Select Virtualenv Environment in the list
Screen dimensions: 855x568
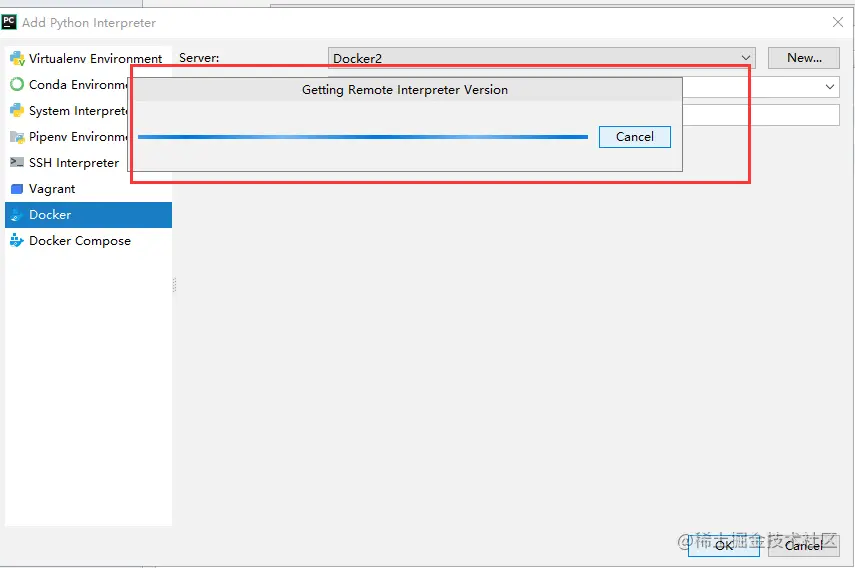pyautogui.click(x=88, y=58)
